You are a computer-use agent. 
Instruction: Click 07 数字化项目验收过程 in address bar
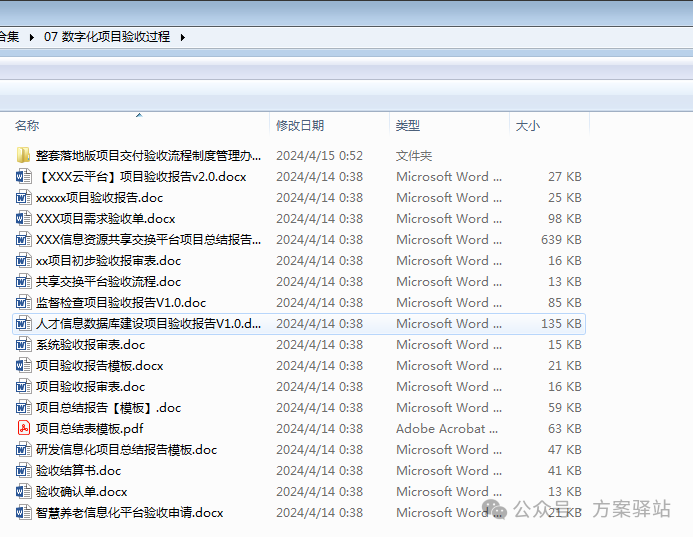107,37
